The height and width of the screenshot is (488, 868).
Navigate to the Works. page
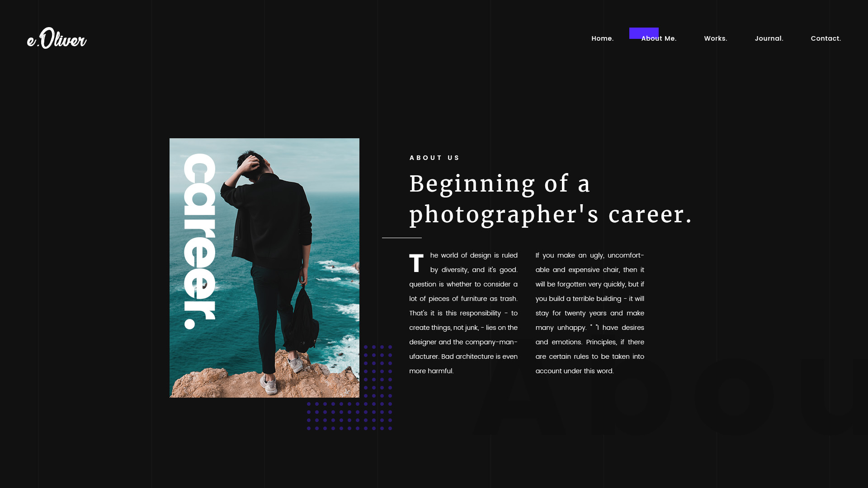(x=715, y=38)
